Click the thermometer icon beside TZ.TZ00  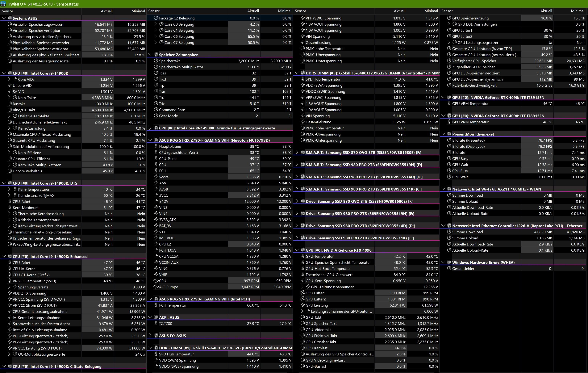[156, 323]
